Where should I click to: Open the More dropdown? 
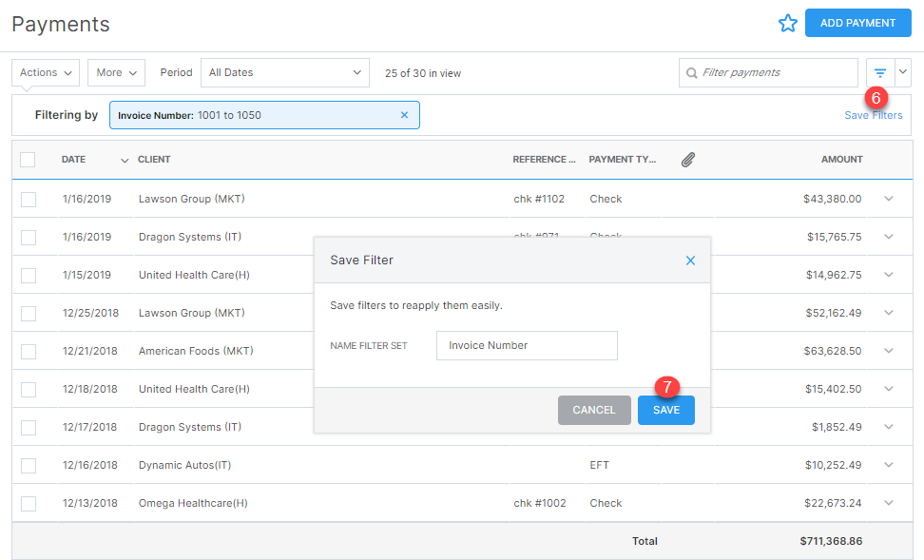pyautogui.click(x=116, y=72)
